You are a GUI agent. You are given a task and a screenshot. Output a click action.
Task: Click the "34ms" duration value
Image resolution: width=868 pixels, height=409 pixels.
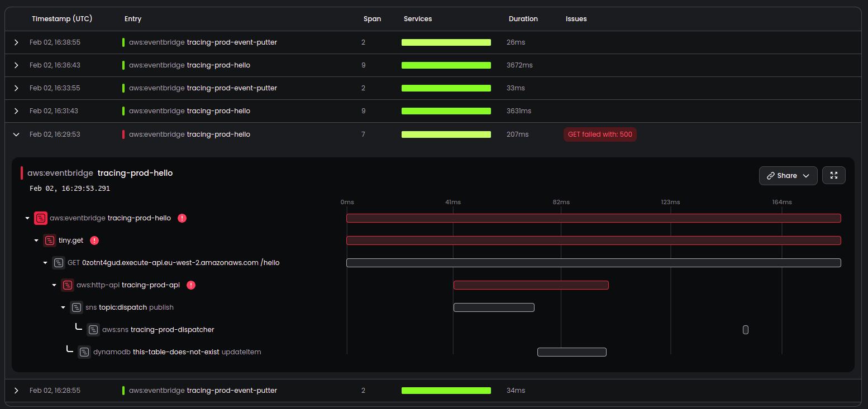point(516,391)
